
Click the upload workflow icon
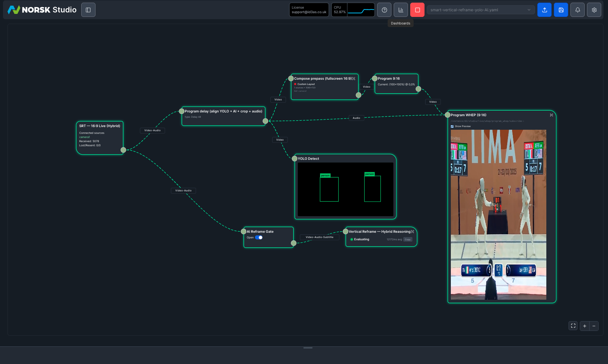point(544,10)
